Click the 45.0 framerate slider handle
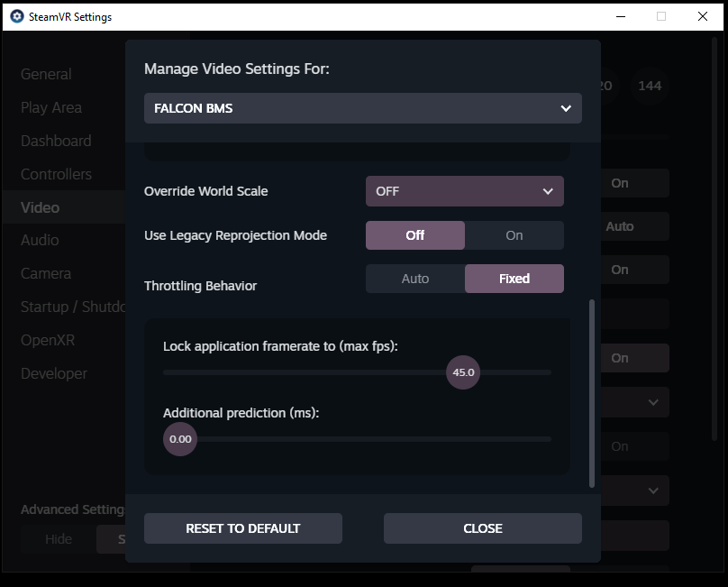This screenshot has width=728, height=587. pyautogui.click(x=463, y=372)
